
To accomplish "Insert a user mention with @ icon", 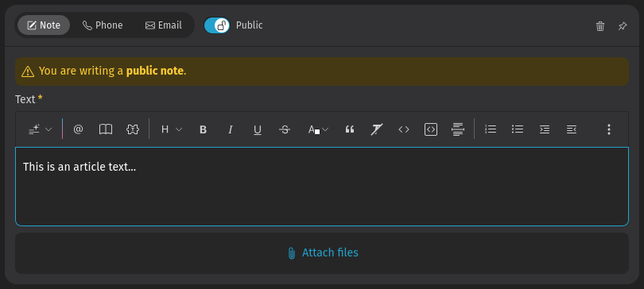I will (78, 129).
